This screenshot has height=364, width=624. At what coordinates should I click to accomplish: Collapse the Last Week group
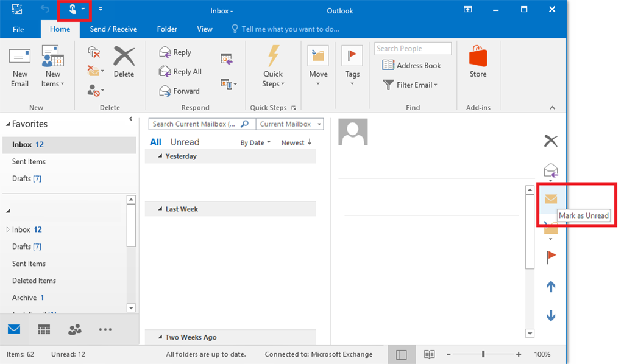[160, 209]
